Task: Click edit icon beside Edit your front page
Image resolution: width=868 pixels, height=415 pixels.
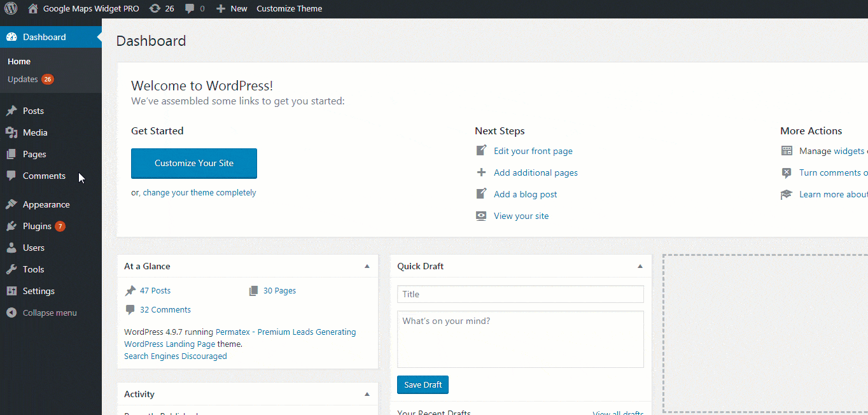Action: (481, 151)
